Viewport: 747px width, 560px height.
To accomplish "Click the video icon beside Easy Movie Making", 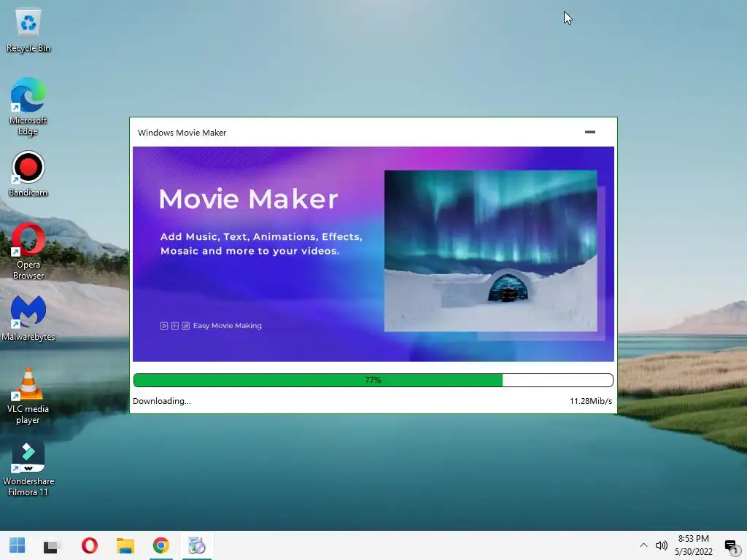I will coord(164,326).
